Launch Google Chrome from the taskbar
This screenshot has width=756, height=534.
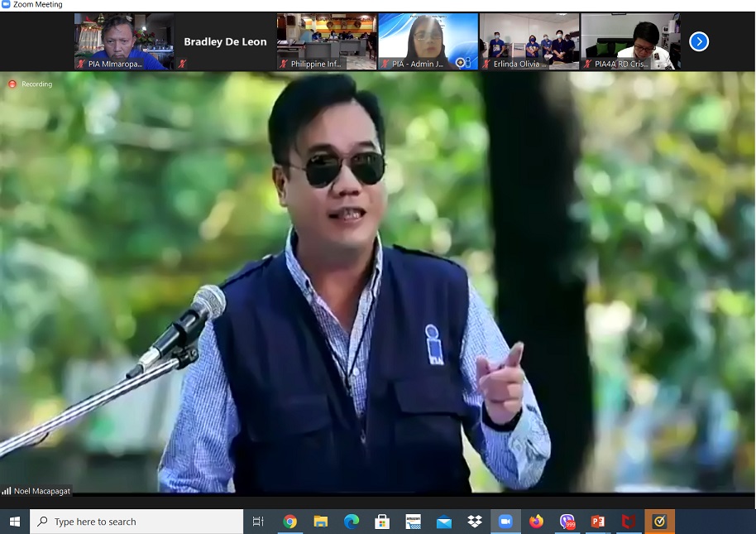[x=289, y=522]
